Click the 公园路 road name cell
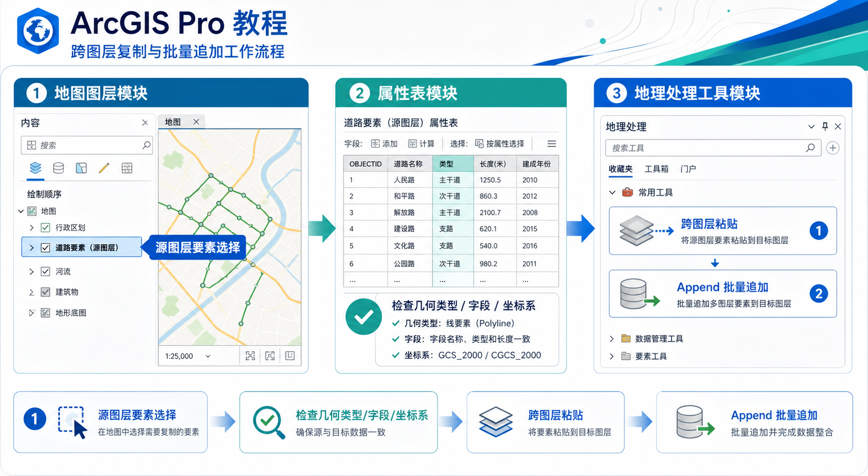The height and width of the screenshot is (476, 868). point(410,264)
